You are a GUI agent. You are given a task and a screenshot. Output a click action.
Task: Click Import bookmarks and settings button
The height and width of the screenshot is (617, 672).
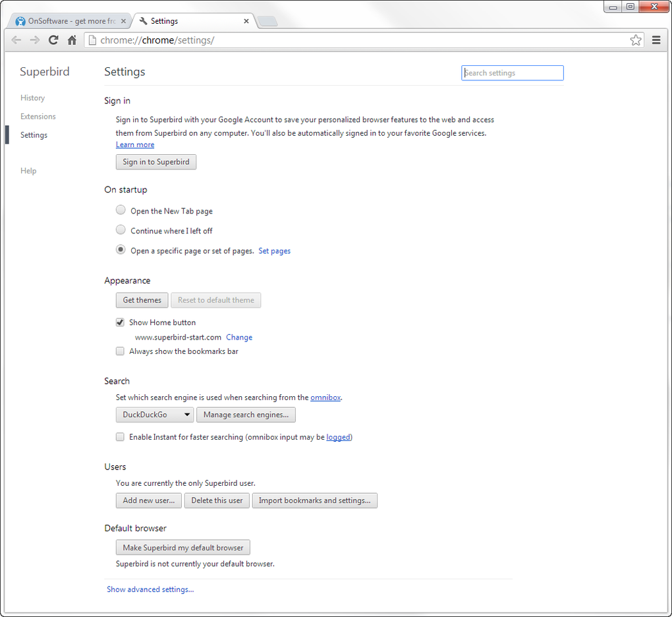pyautogui.click(x=314, y=500)
